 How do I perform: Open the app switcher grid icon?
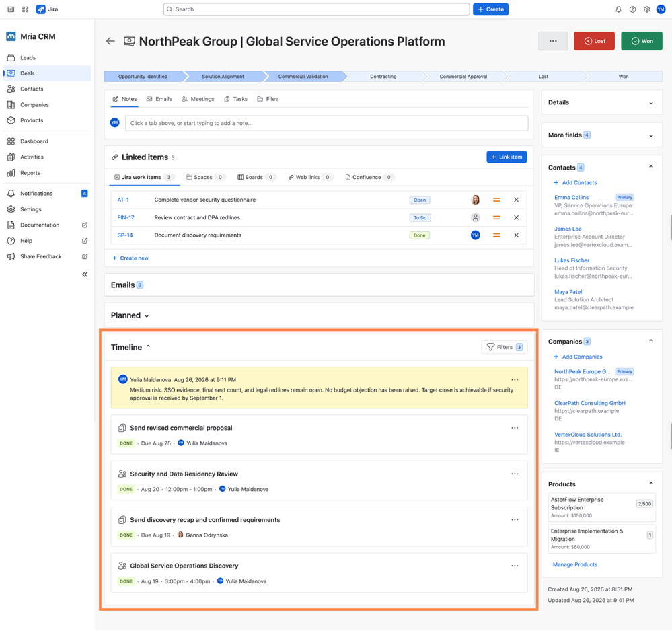26,9
